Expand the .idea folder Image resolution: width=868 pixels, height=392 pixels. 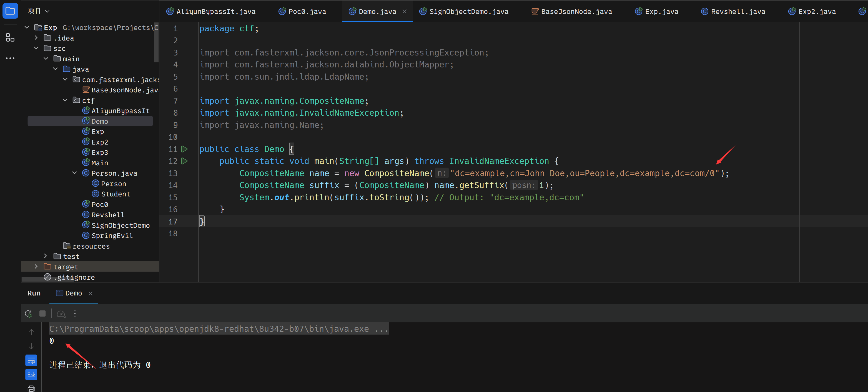click(36, 38)
